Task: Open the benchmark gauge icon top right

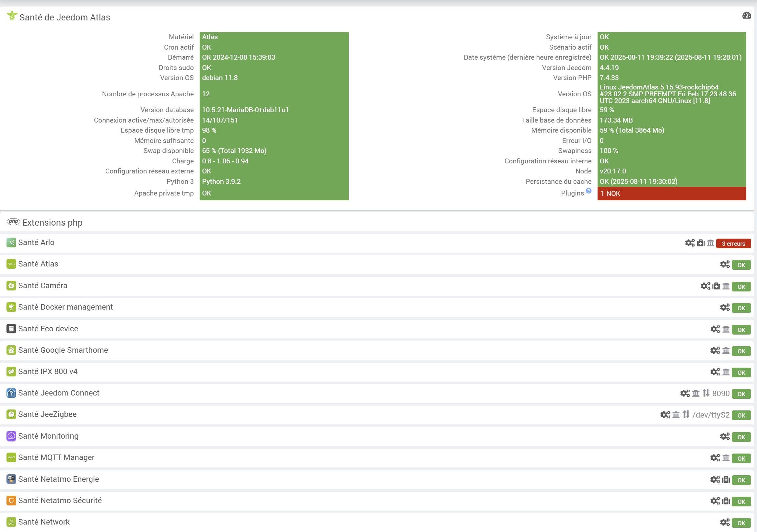Action: pyautogui.click(x=746, y=16)
